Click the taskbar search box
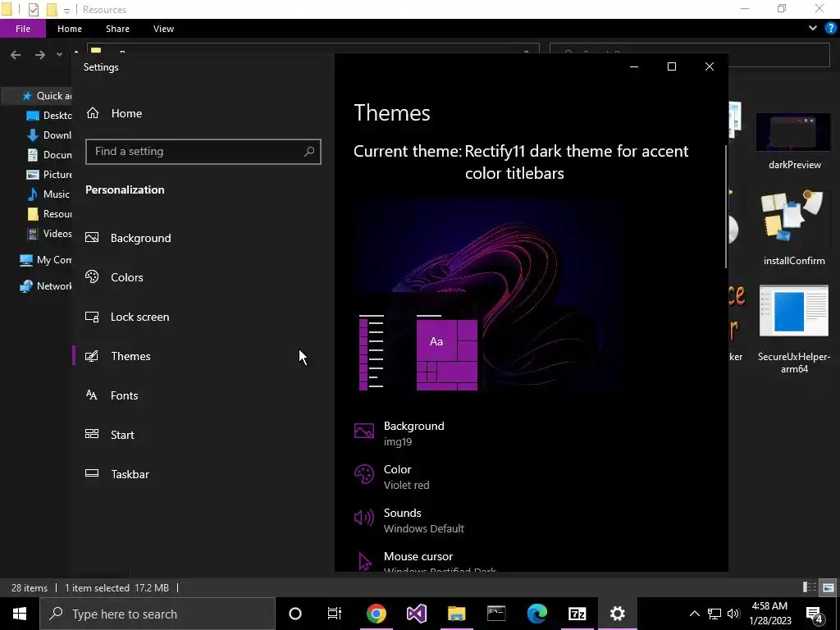The height and width of the screenshot is (630, 840). click(x=157, y=614)
